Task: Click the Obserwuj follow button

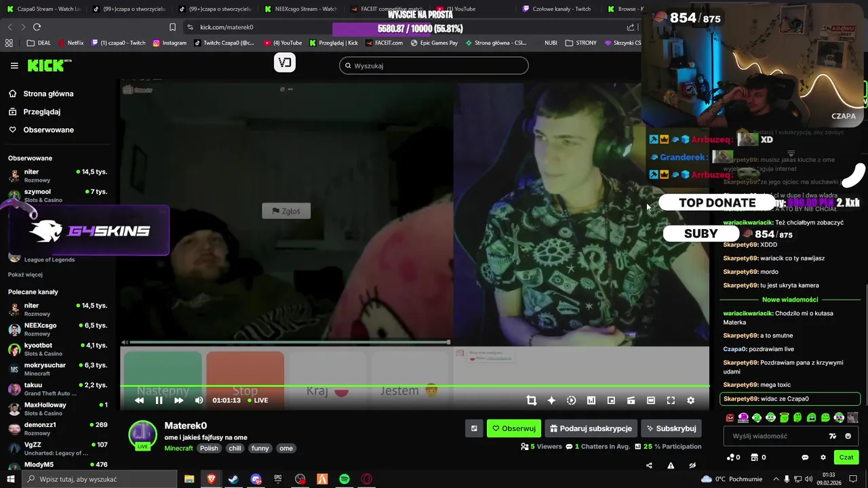Action: point(514,428)
